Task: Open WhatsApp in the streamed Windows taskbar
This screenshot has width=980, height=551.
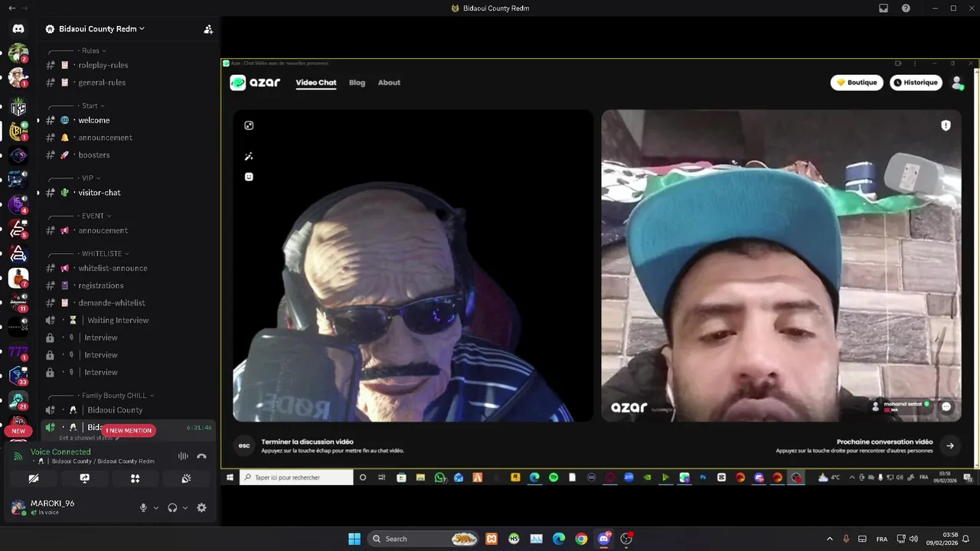Action: click(x=439, y=478)
